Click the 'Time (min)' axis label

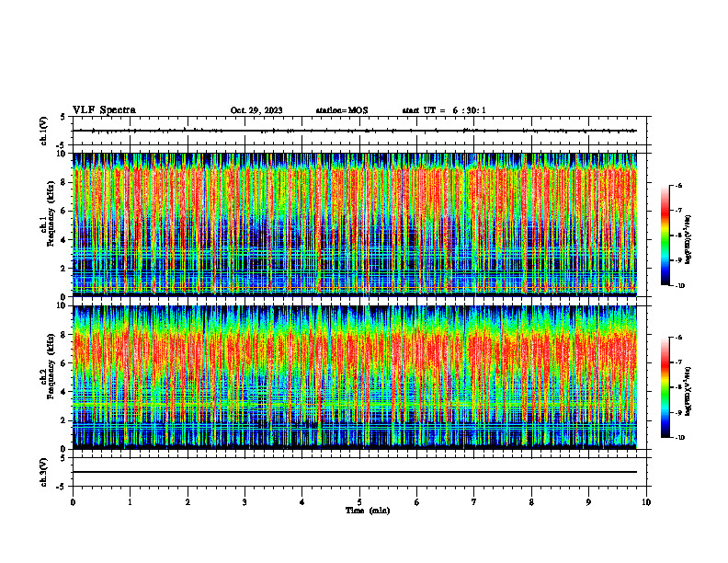tap(368, 511)
